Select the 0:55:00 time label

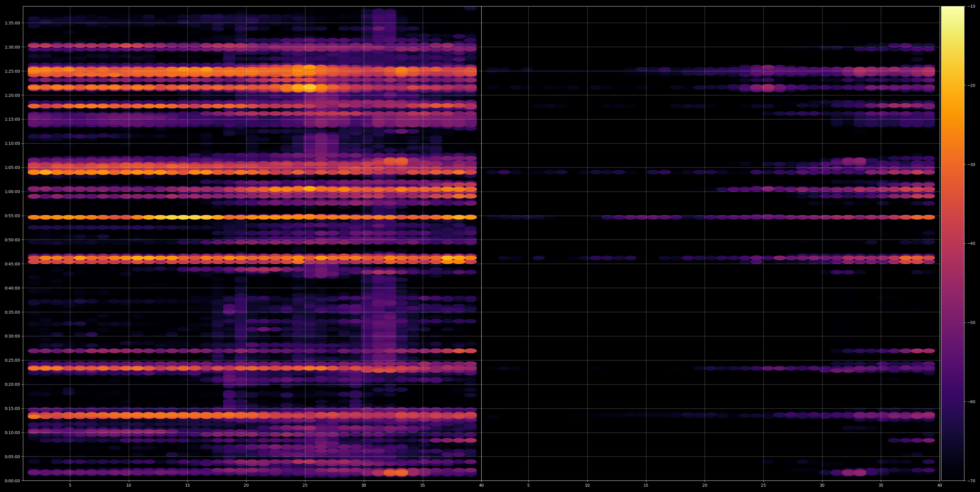coord(12,216)
